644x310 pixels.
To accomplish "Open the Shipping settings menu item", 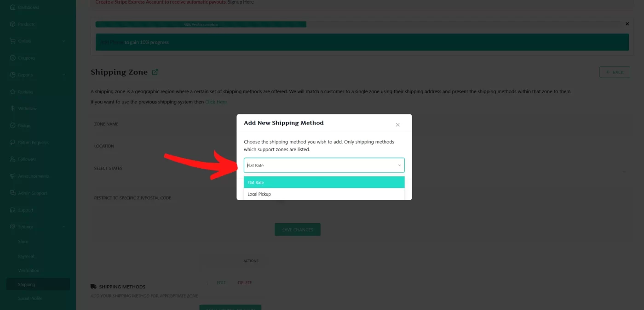I will (x=27, y=285).
